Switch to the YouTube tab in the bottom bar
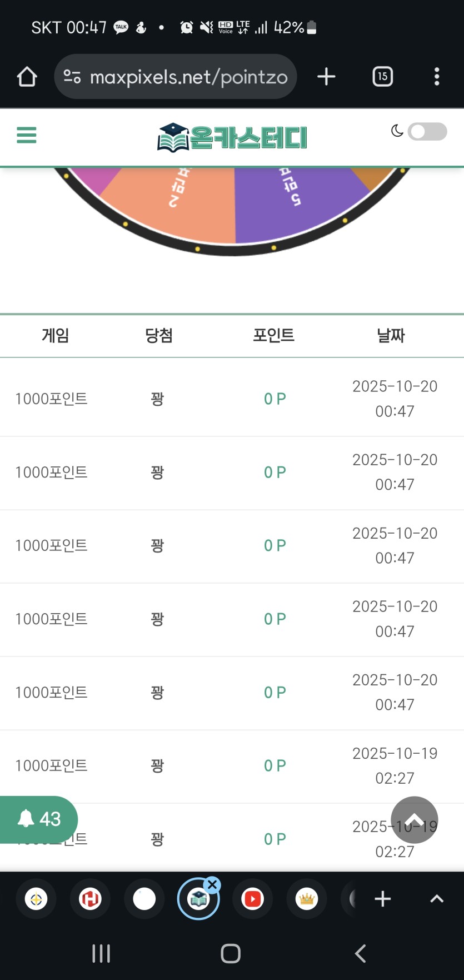 (252, 899)
